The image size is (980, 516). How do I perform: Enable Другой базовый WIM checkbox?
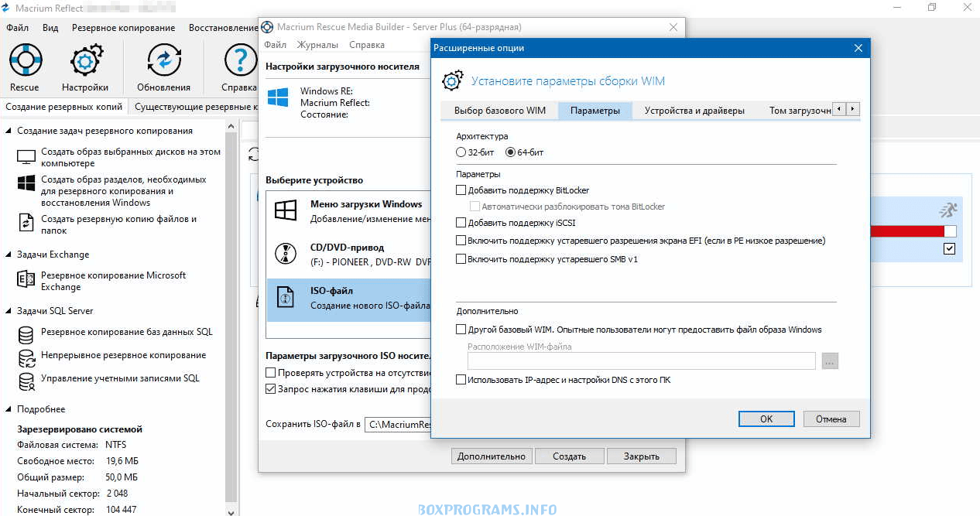coord(461,330)
